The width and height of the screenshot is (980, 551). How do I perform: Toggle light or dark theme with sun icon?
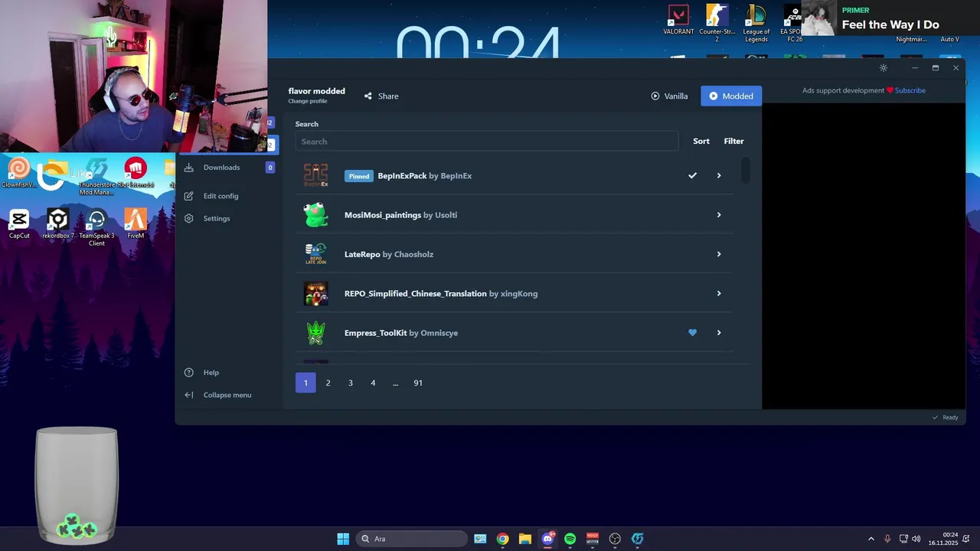884,68
